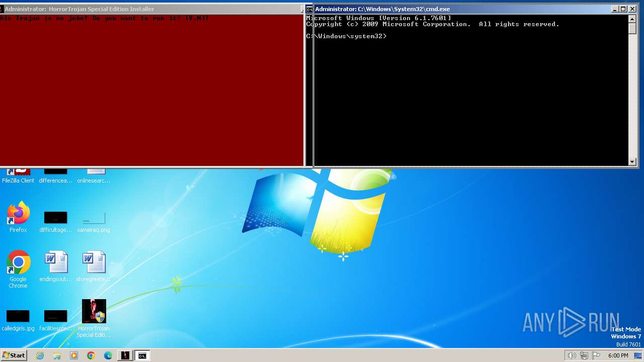
Task: Open Windows Explorer from the taskbar
Action: coord(57,355)
